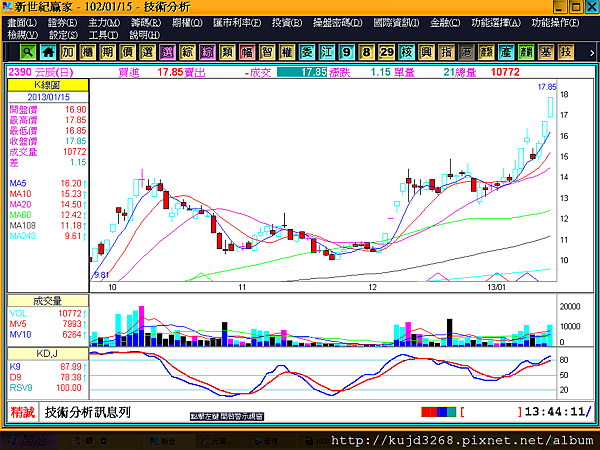This screenshot has width=600, height=450.
Task: Open the 畫面(L) menu
Action: click(x=22, y=23)
